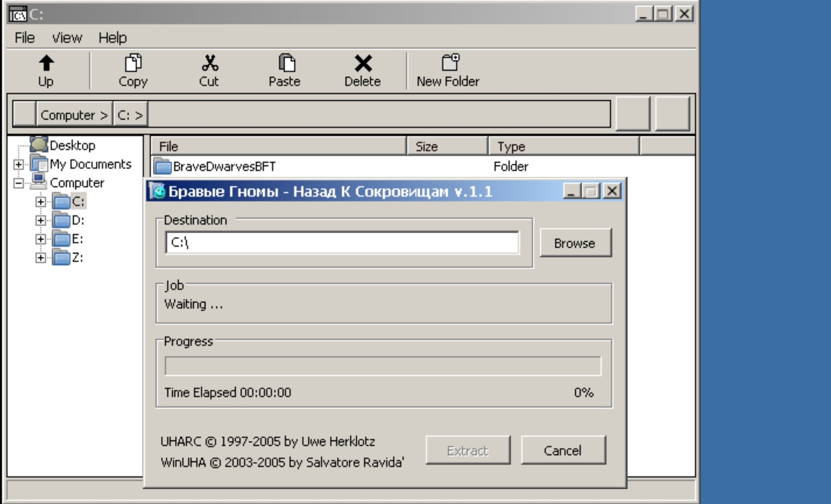Viewport: 831px width, 504px height.
Task: Click the Folder type cell for BraveDwarvesBFT
Action: [x=511, y=167]
